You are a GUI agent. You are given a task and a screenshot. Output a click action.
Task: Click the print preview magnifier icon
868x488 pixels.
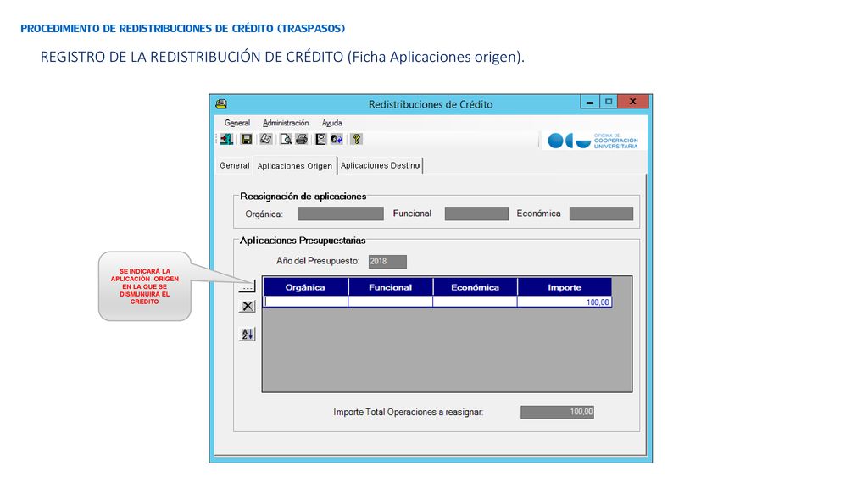point(286,140)
